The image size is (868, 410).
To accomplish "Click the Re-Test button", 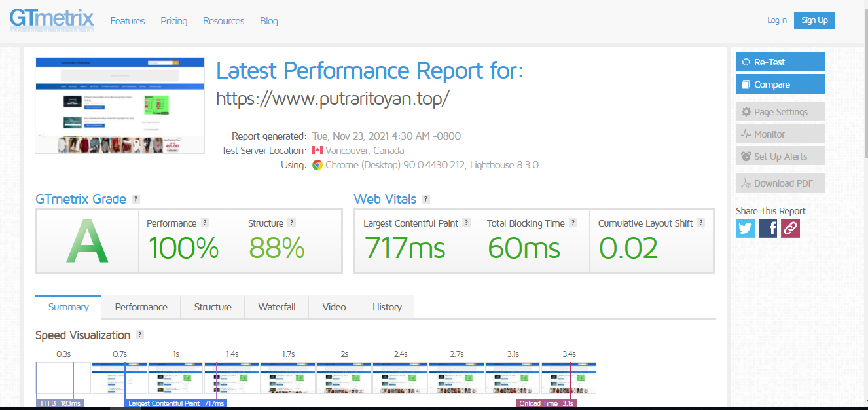I will 780,62.
